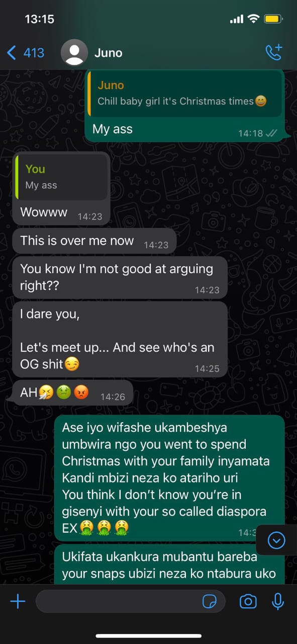Tap the 413 unread chats counter
The width and height of the screenshot is (297, 644).
point(34,52)
